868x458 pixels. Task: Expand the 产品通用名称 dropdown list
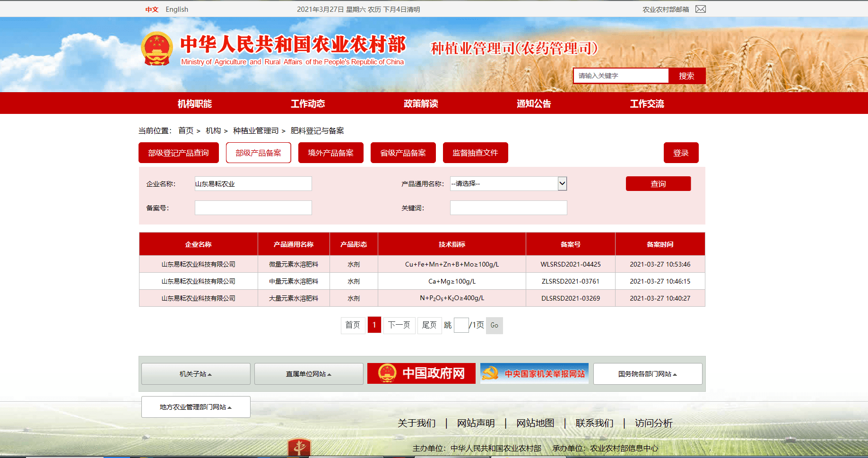click(562, 183)
